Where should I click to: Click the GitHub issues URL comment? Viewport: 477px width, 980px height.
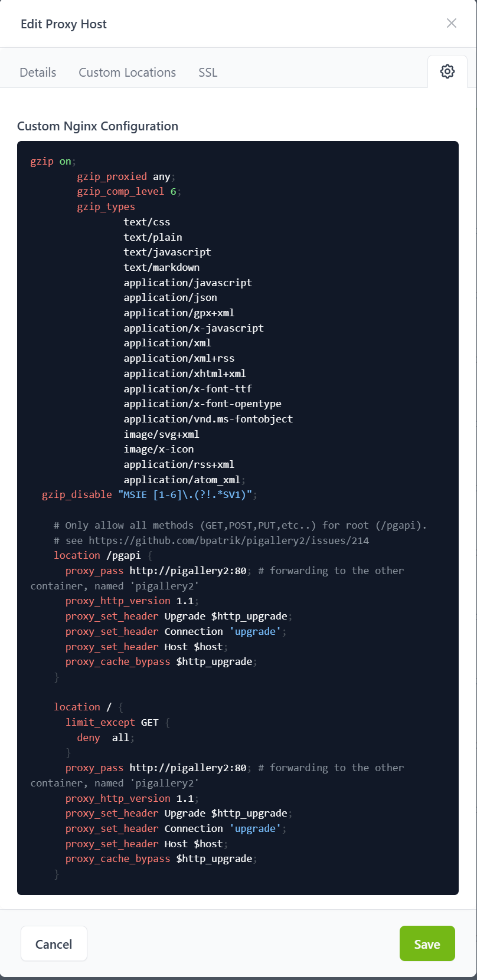(x=228, y=540)
